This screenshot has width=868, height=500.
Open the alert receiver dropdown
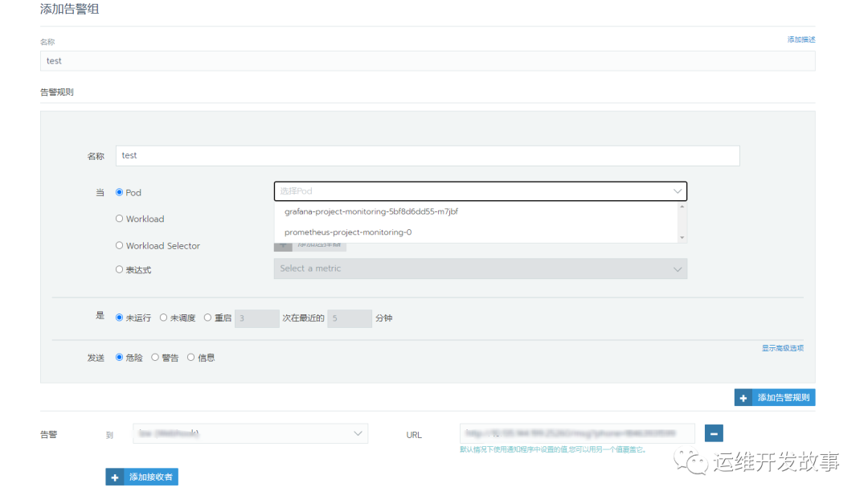pos(250,433)
